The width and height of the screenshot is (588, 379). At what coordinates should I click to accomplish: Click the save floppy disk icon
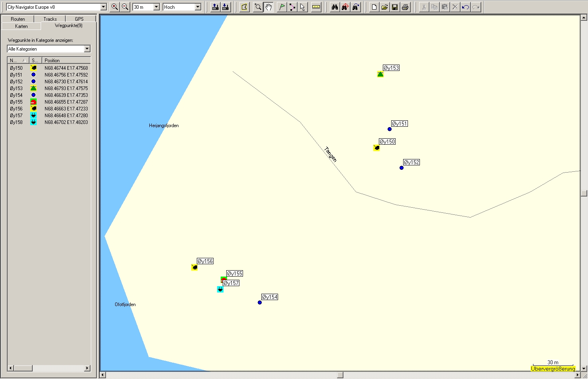pos(395,7)
